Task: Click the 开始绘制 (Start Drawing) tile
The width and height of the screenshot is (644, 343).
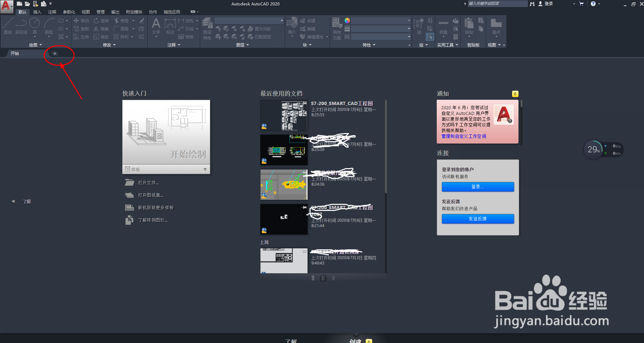Action: pyautogui.click(x=166, y=132)
